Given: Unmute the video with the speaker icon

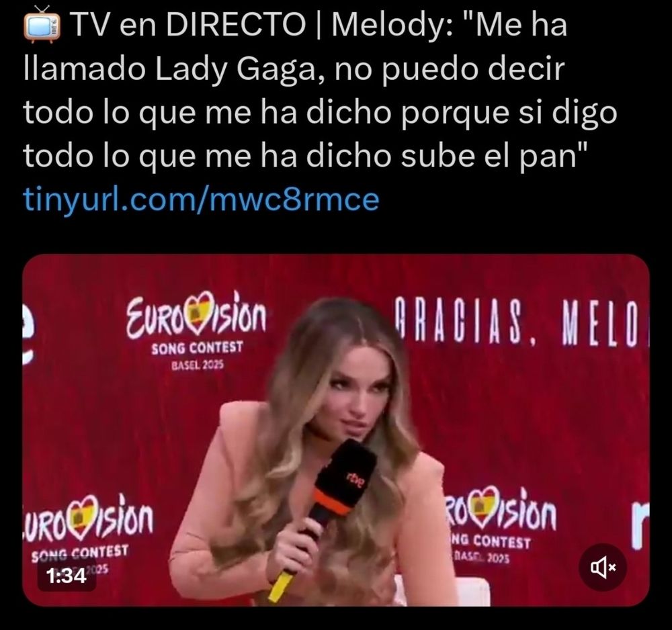Looking at the screenshot, I should pos(603,568).
